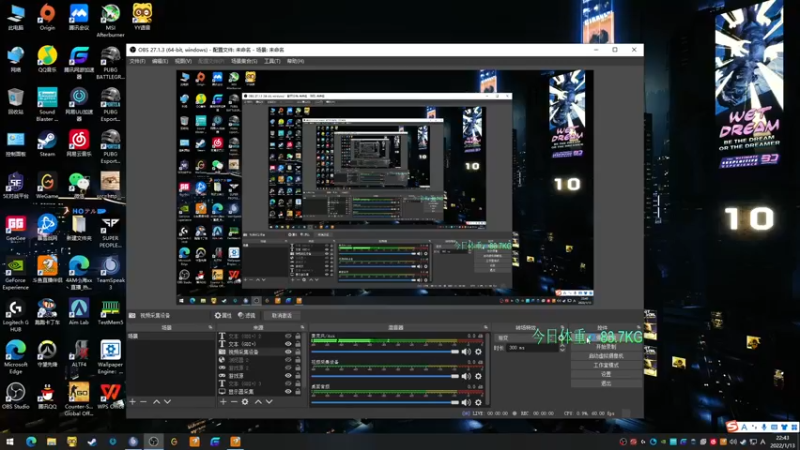Click the add scene plus icon
This screenshot has height=450, width=800.
(132, 401)
